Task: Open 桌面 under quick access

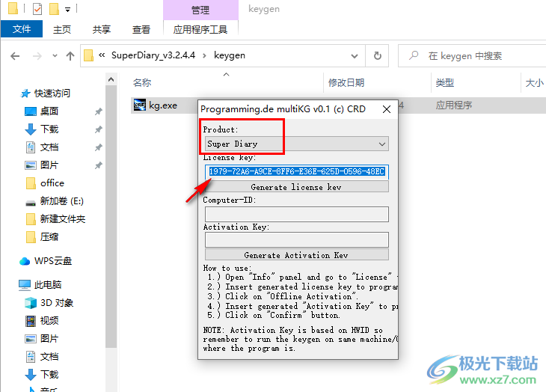Action: (49, 111)
